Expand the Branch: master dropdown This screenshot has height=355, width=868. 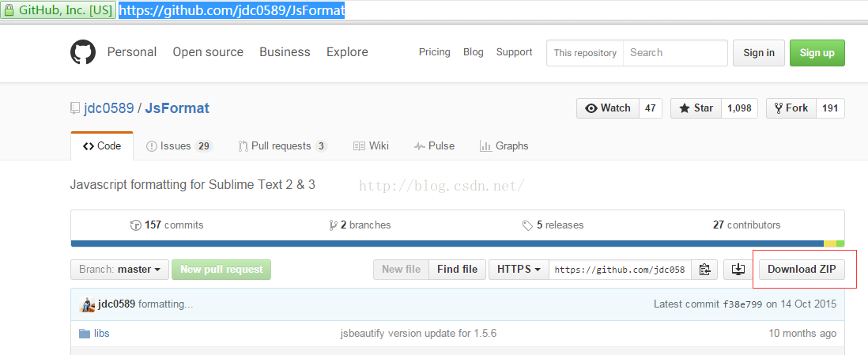pyautogui.click(x=119, y=270)
